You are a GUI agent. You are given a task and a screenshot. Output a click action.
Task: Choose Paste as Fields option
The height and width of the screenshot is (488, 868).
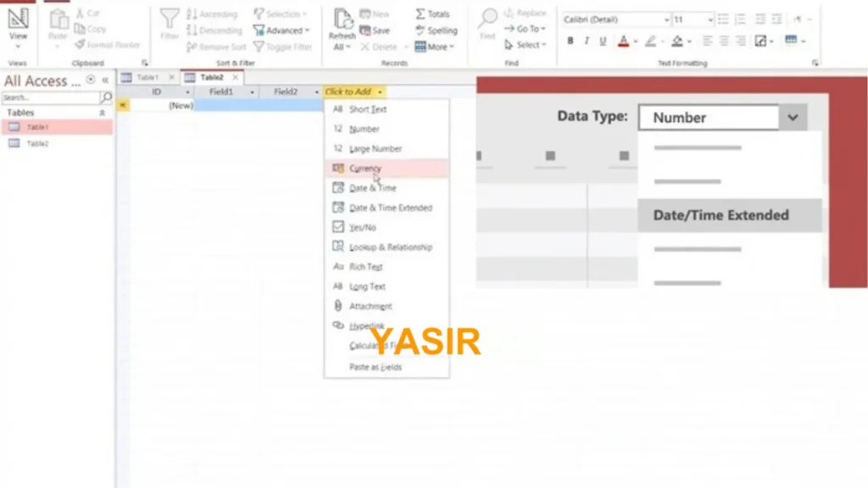(387, 367)
